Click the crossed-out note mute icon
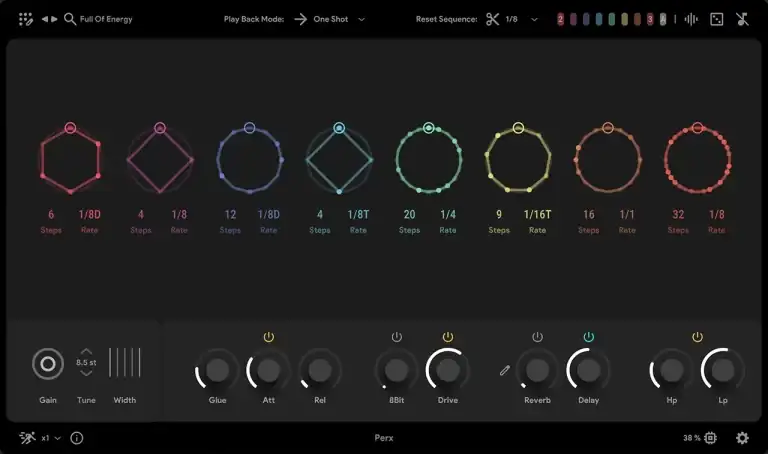The image size is (768, 454). pyautogui.click(x=743, y=19)
